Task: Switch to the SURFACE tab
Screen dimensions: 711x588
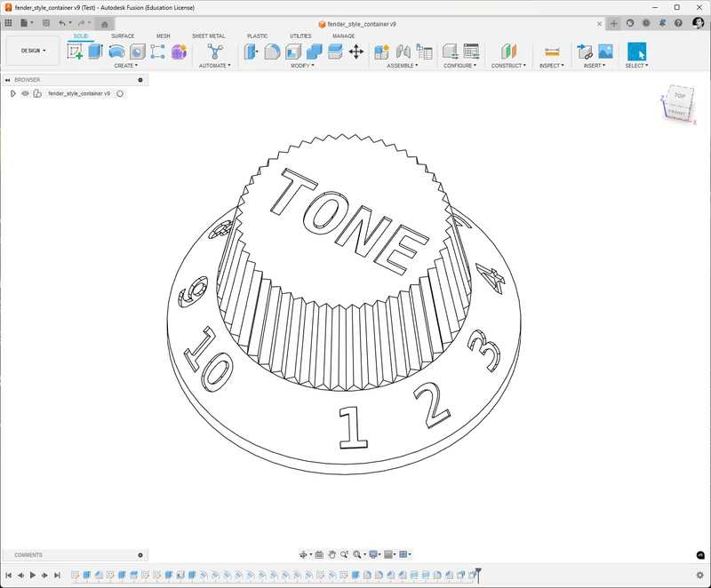Action: click(x=123, y=36)
